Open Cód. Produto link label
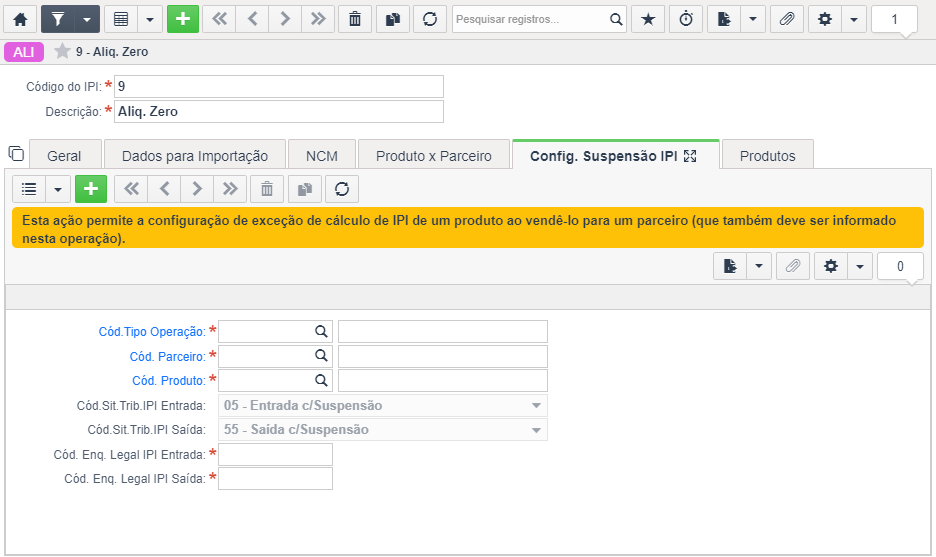 169,381
